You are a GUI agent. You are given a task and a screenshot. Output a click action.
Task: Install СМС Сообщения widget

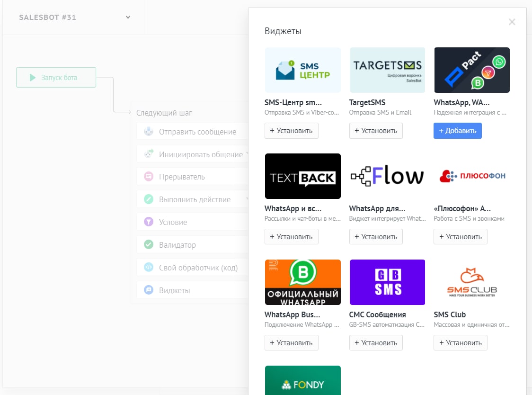click(376, 343)
